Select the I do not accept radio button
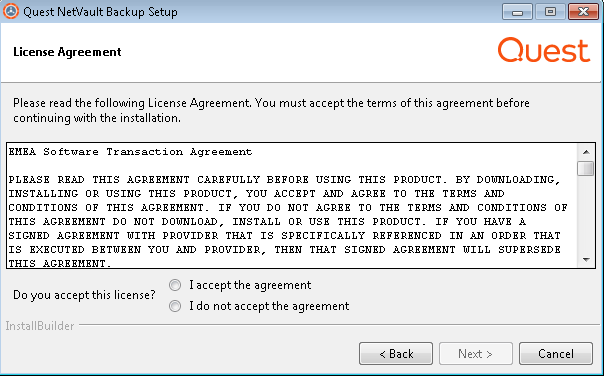 coord(175,306)
